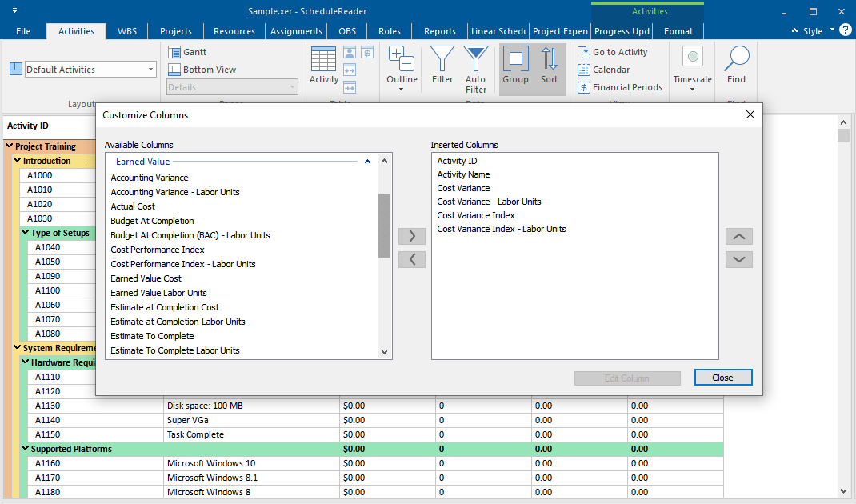Viewport: 856px width, 504px height.
Task: Select Cost Variance in Inserted Columns
Action: [463, 188]
